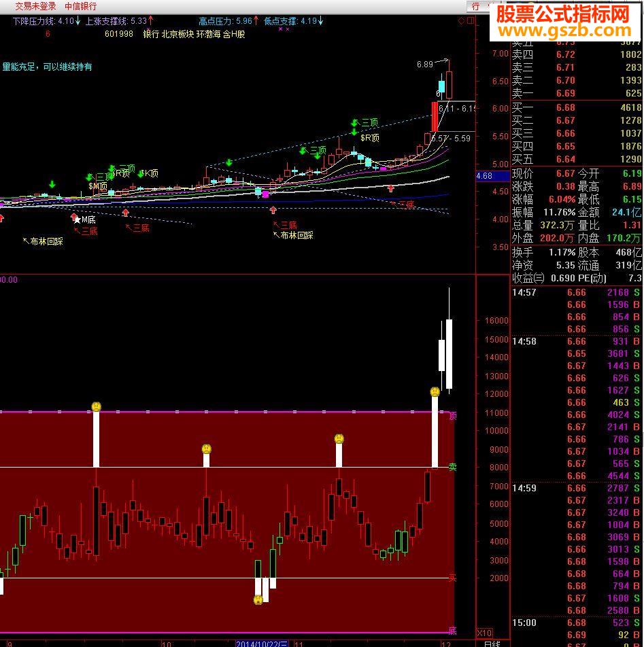Click the 交易未登录 label
Image resolution: width=644 pixels, height=647 pixels.
35,6
